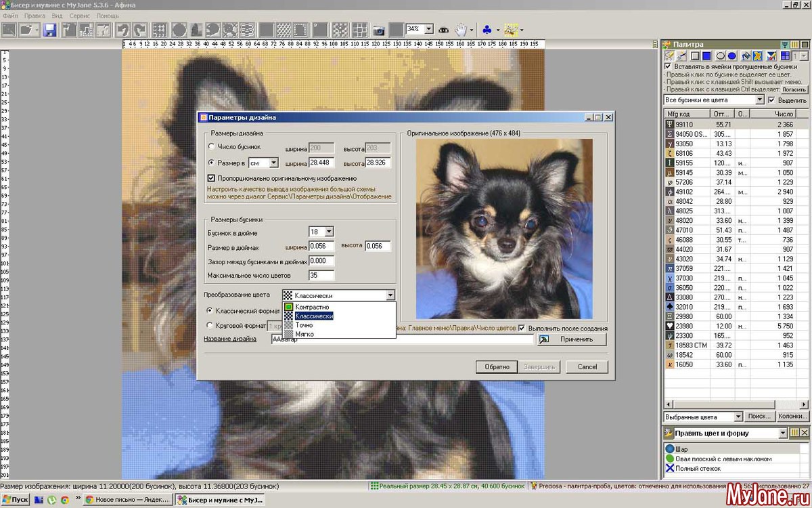This screenshot has width=812, height=508.
Task: Uncheck 'Вставлять в ячейки пропущенные бусинки'
Action: [669, 66]
